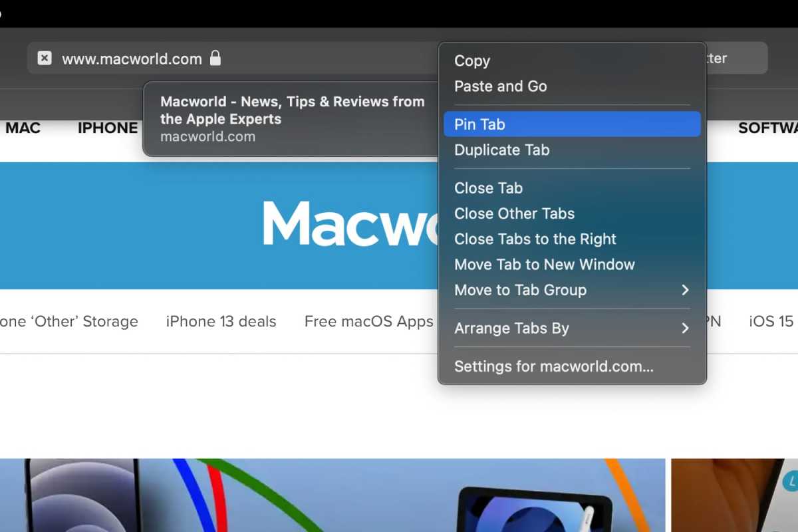
Task: Open the Free macOS Apps link
Action: click(368, 322)
